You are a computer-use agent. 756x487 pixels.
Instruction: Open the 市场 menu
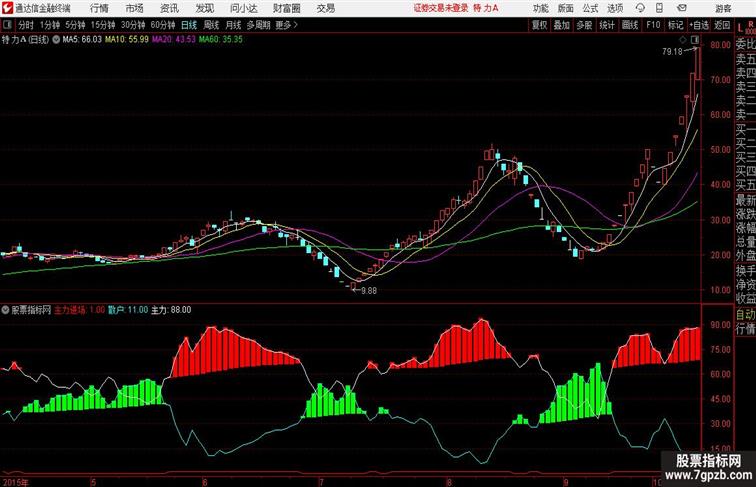(x=135, y=8)
